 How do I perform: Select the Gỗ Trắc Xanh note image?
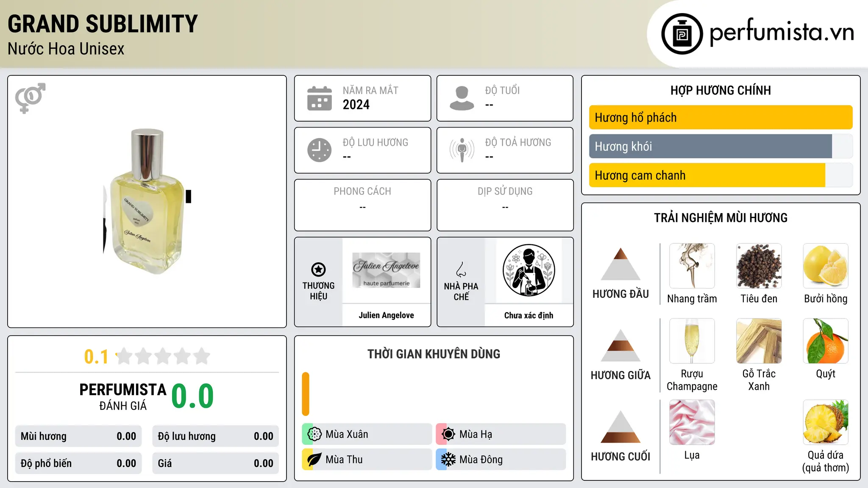(x=759, y=341)
